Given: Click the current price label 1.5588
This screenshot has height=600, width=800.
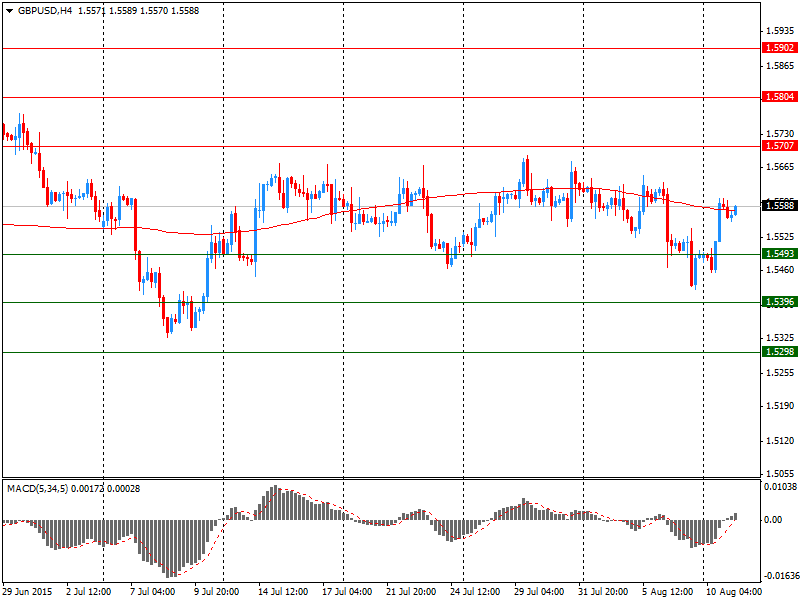Looking at the screenshot, I should pyautogui.click(x=780, y=206).
